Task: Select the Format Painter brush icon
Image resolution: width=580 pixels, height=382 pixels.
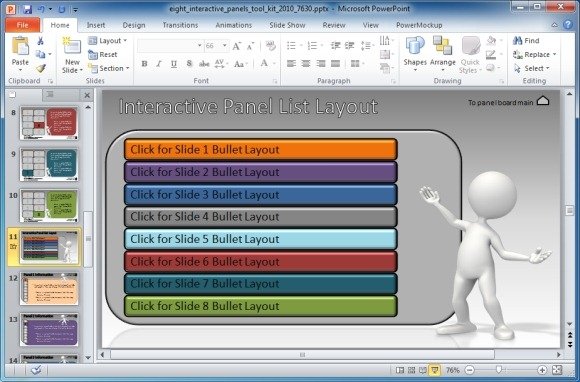Action: (x=41, y=68)
